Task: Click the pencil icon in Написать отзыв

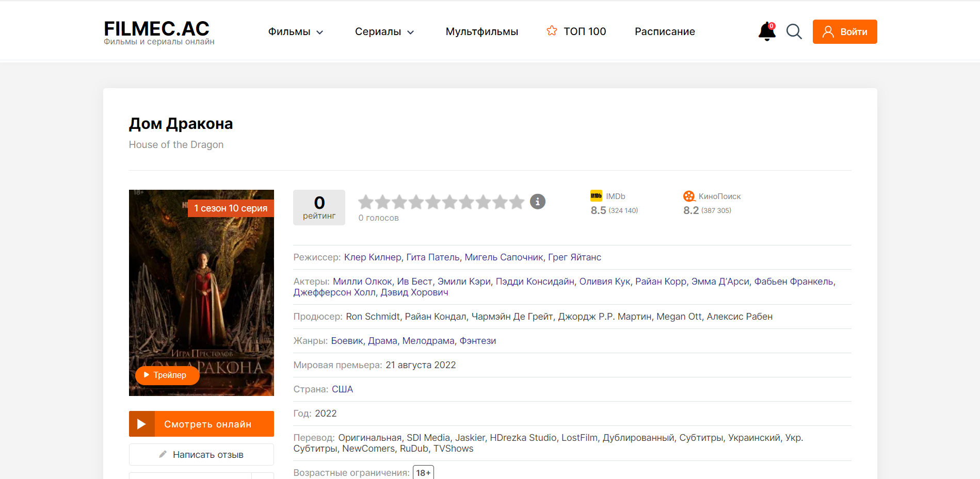Action: click(x=163, y=454)
